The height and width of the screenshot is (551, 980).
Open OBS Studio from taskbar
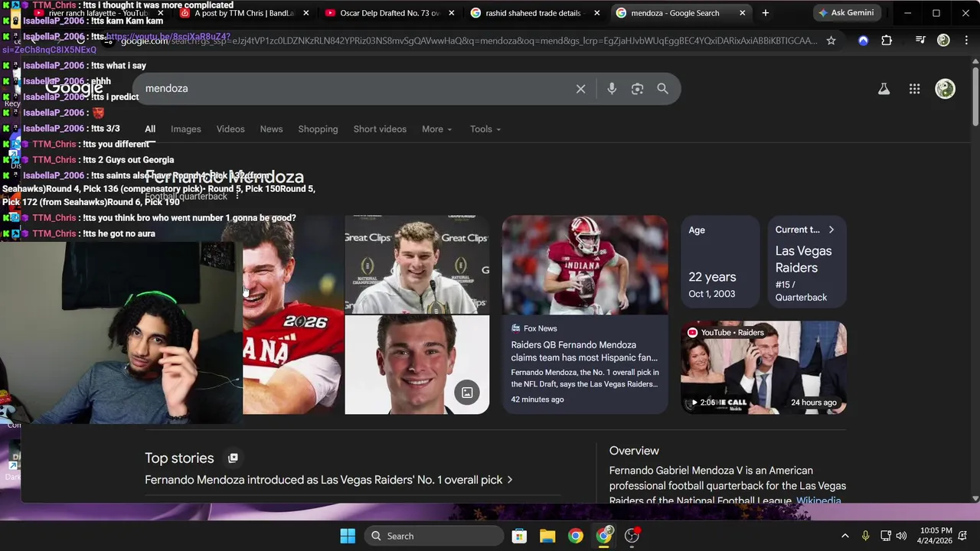click(632, 536)
